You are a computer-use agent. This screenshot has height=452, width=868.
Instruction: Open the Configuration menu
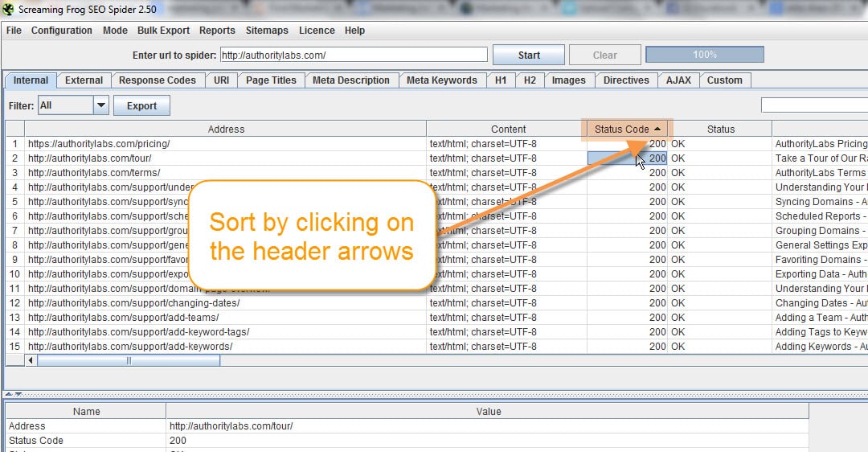(61, 31)
